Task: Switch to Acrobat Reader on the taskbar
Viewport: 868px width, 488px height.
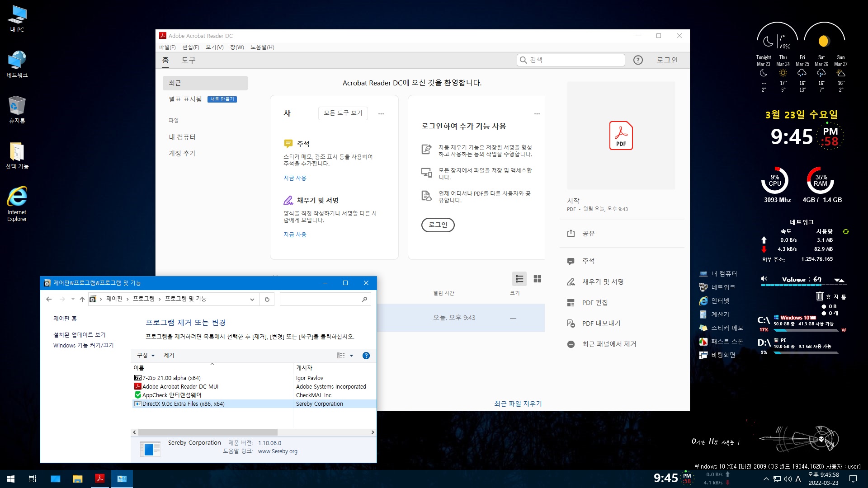Action: (99, 479)
